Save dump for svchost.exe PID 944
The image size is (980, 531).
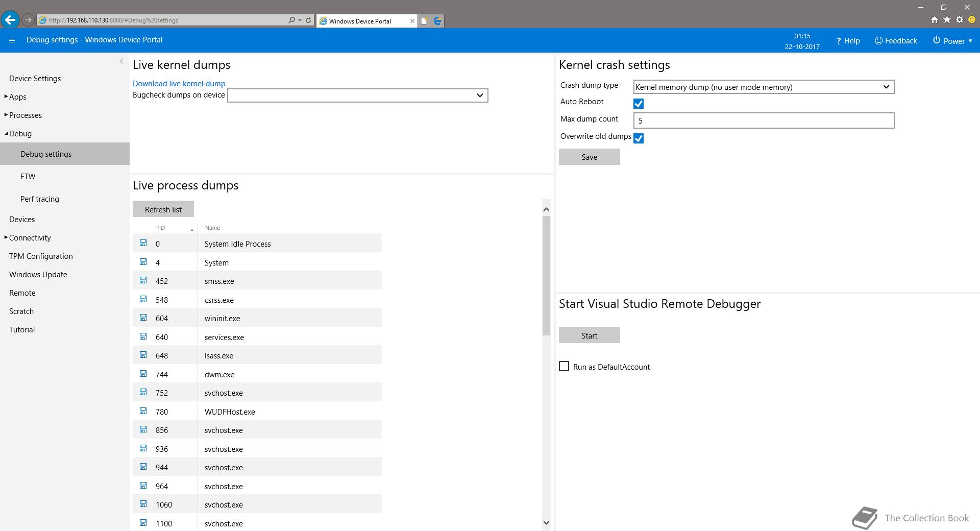pyautogui.click(x=143, y=467)
